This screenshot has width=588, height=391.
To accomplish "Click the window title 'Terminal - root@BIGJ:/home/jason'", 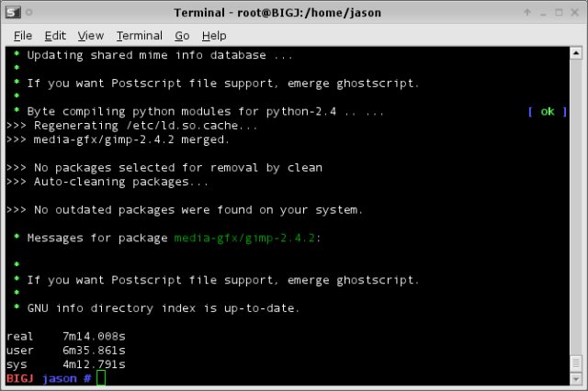I will tap(277, 13).
